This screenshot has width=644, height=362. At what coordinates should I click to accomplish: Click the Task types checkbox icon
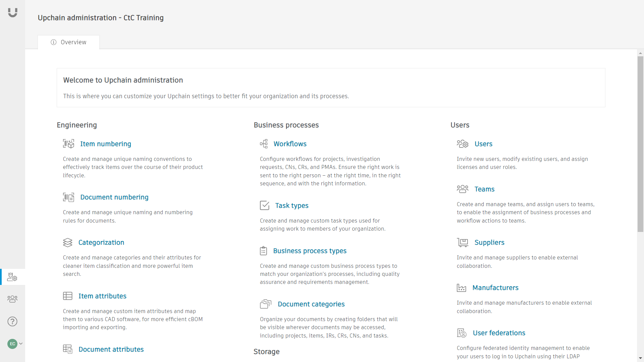point(265,205)
